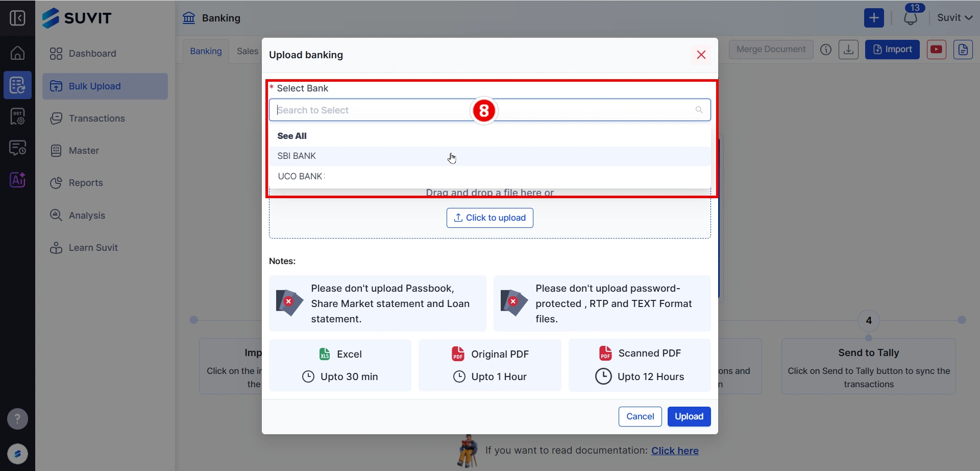Focus the Search to Select bank field

[x=373, y=110]
